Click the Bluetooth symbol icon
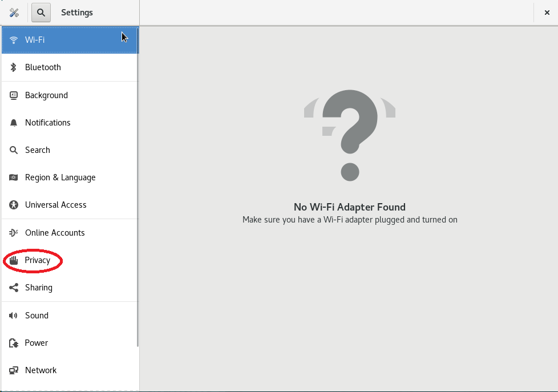Viewport: 558px width, 392px height. point(14,67)
